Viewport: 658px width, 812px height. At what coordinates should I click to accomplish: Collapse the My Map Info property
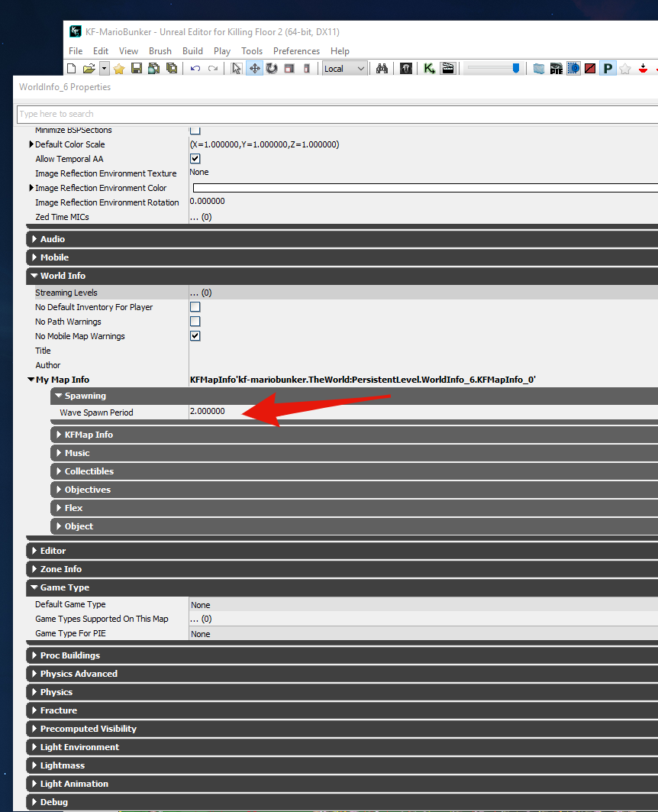click(31, 380)
